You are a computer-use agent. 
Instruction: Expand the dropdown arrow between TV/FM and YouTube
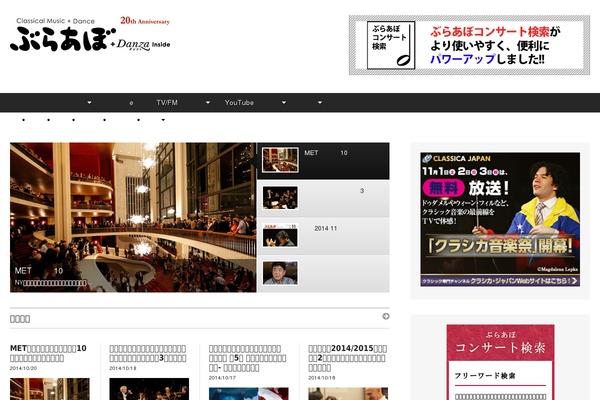point(208,103)
